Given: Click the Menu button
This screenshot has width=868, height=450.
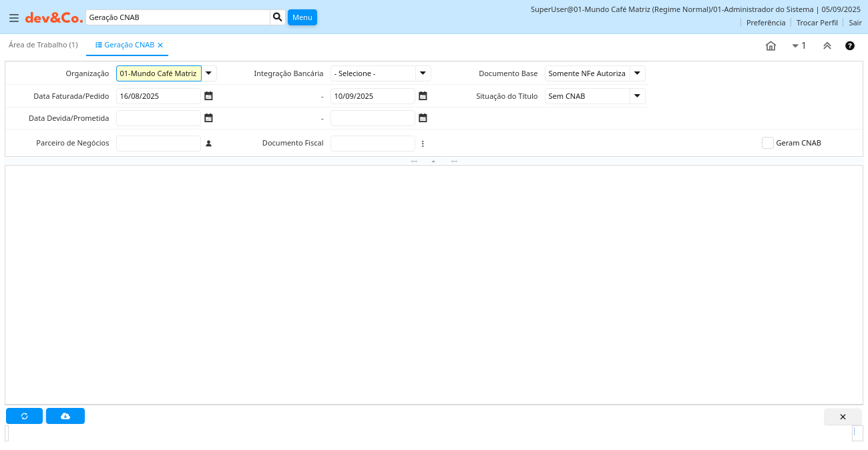Looking at the screenshot, I should (x=302, y=17).
